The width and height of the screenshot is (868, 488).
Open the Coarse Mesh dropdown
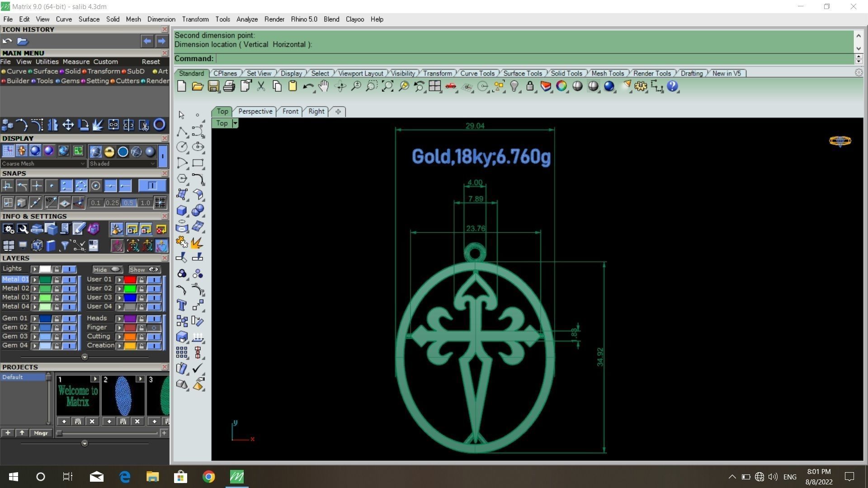pos(43,164)
